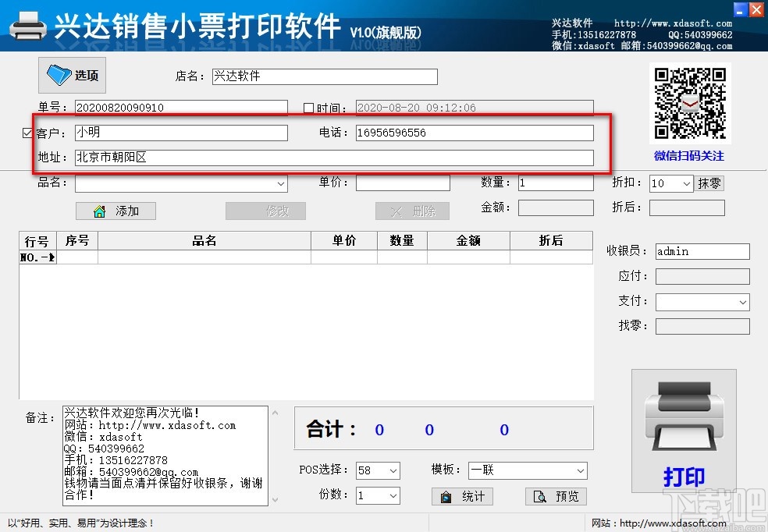Click the printer logo in the title bar

tap(29, 26)
